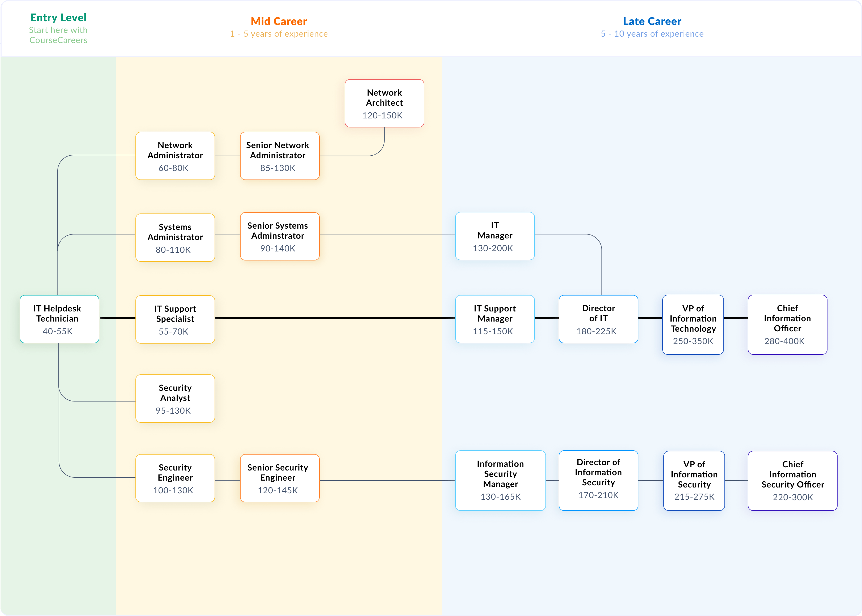This screenshot has width=862, height=616.
Task: Click the Network Architect 120-150K card
Action: pyautogui.click(x=384, y=103)
